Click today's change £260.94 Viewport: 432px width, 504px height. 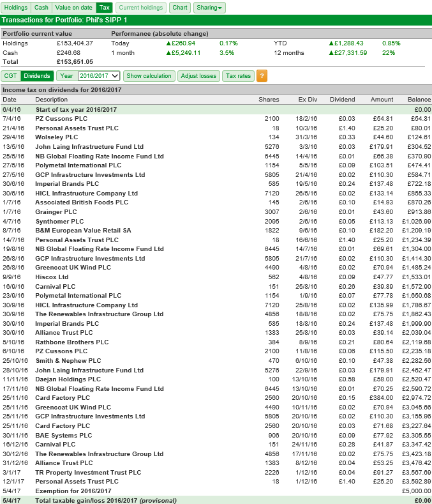click(181, 43)
